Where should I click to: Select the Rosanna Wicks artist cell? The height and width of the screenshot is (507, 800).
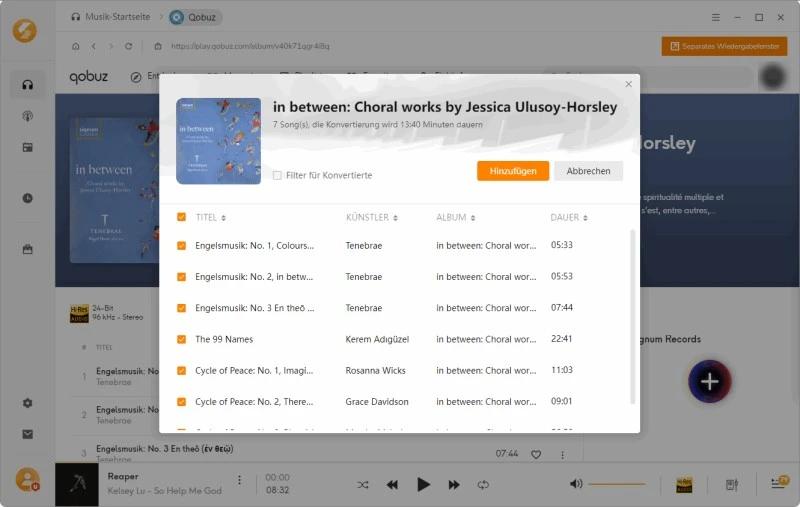[x=376, y=371]
